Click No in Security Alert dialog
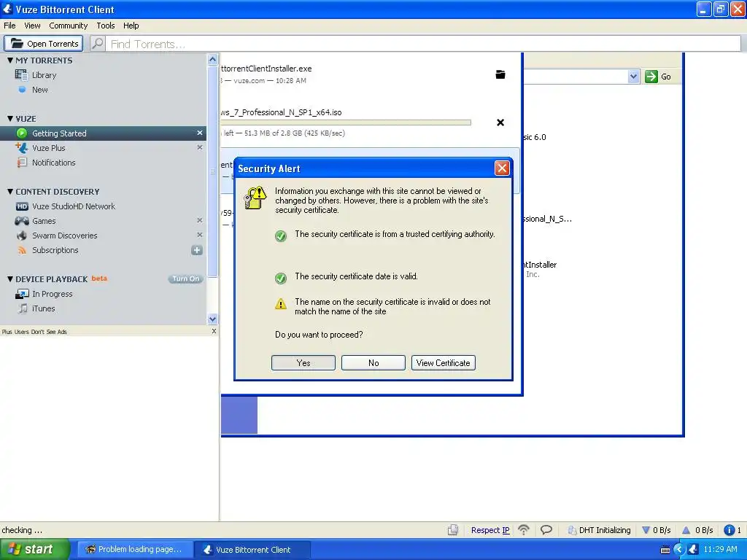This screenshot has width=747, height=560. (373, 363)
